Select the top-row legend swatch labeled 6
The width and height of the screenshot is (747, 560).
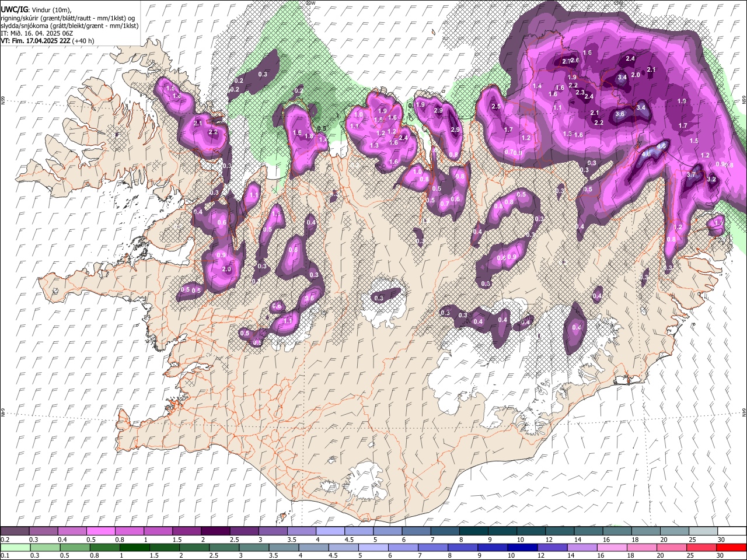point(416,531)
